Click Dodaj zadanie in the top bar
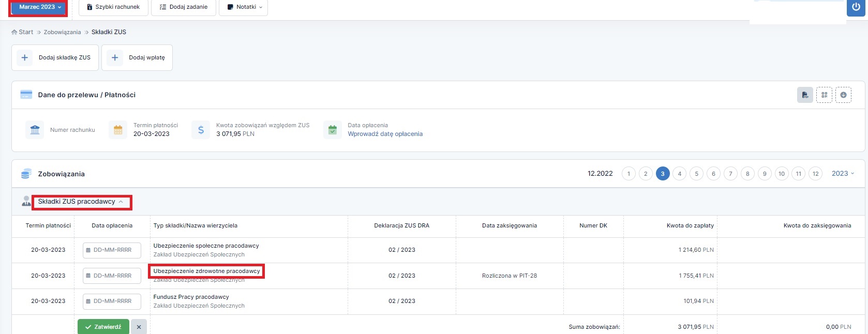Image resolution: width=868 pixels, height=334 pixels. (x=184, y=7)
